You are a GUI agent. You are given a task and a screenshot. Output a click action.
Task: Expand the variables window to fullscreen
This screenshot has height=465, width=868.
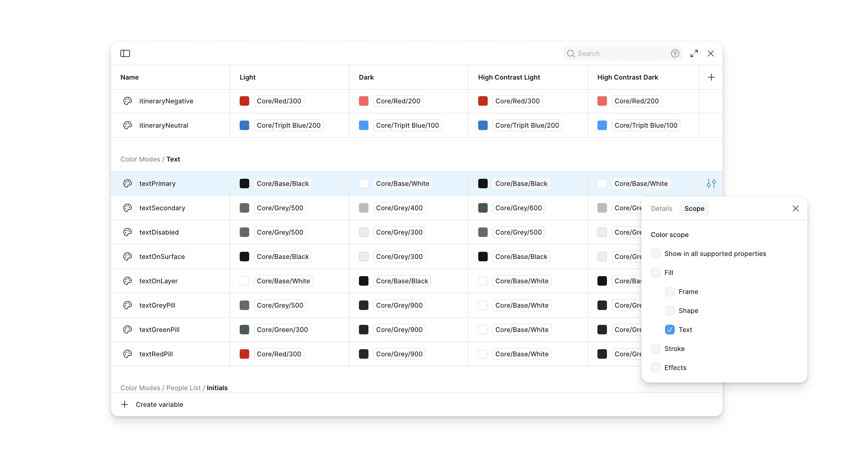tap(694, 53)
